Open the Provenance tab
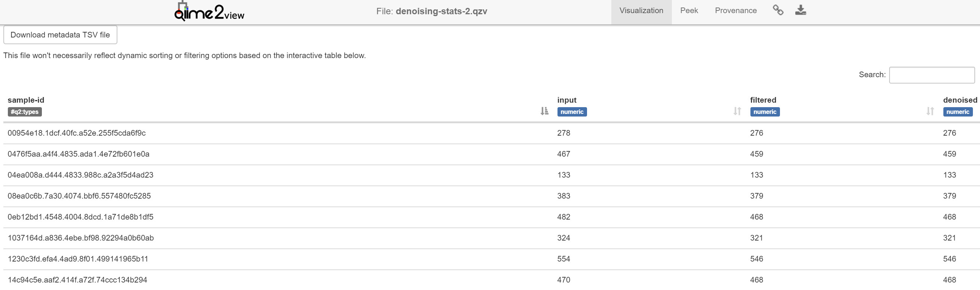Viewport: 980px width, 290px height. click(x=736, y=10)
